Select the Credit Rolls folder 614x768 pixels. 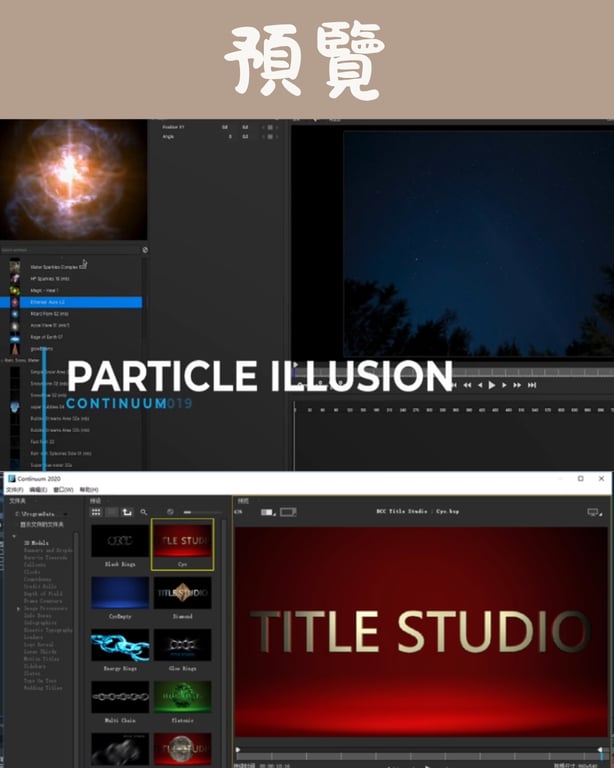tap(40, 586)
